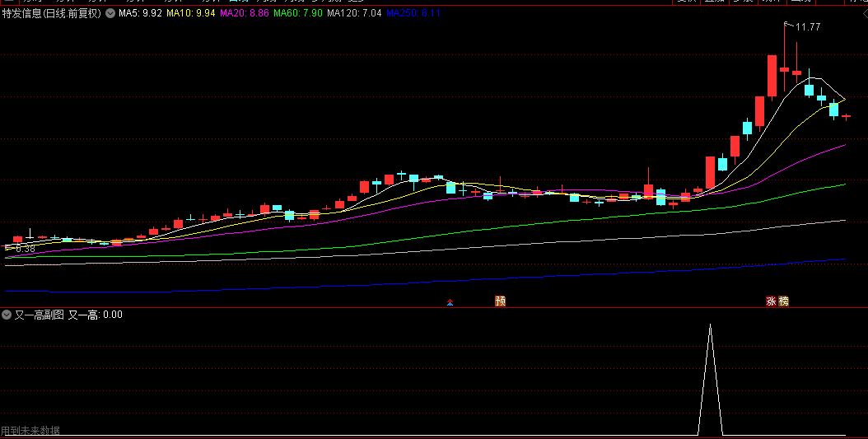Click the magenta MA20: 8.86 label
Viewport: 868px width, 439px height.
point(244,13)
